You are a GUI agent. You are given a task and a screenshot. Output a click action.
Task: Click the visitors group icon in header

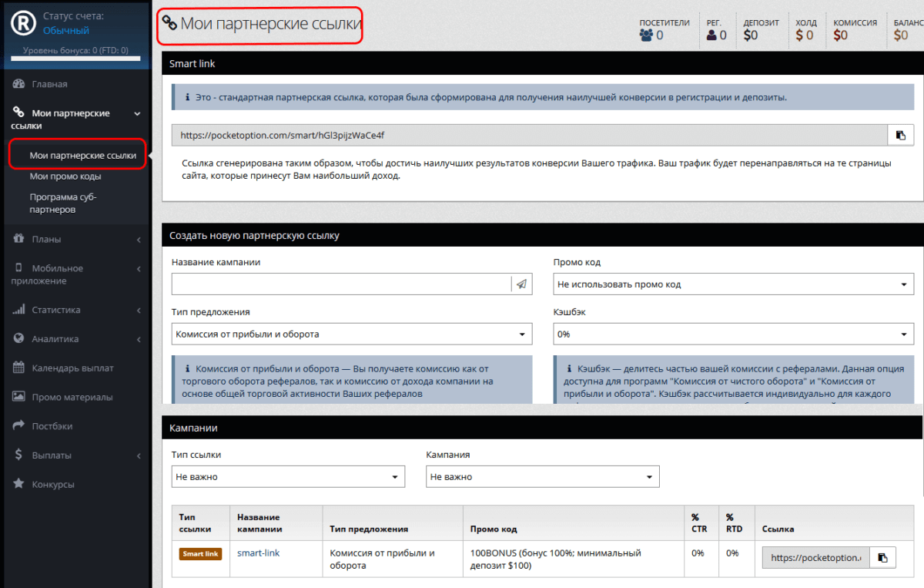pyautogui.click(x=647, y=35)
